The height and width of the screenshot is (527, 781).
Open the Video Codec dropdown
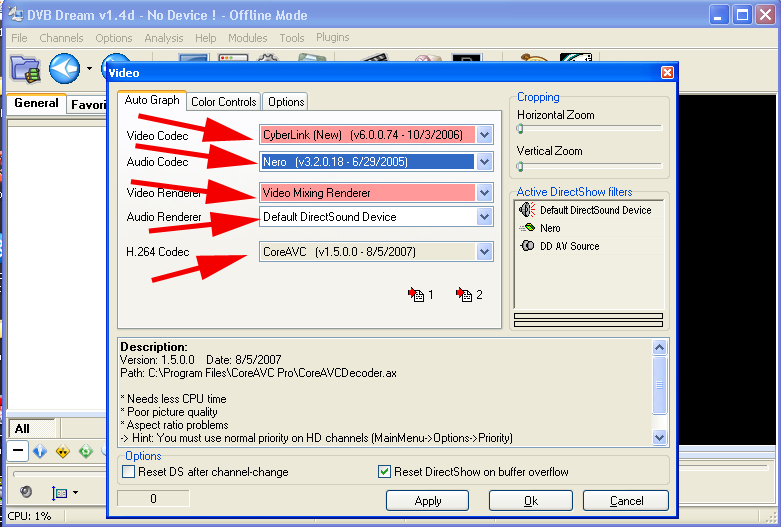point(485,134)
